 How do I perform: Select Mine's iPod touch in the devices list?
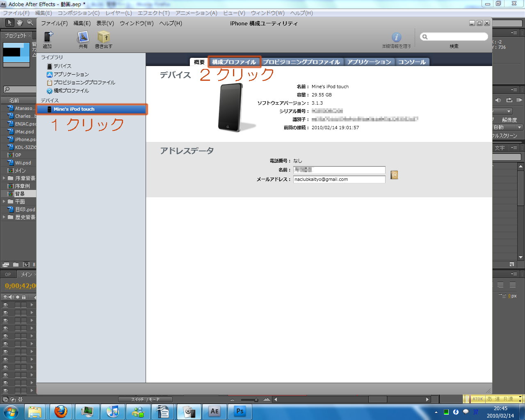pyautogui.click(x=91, y=109)
